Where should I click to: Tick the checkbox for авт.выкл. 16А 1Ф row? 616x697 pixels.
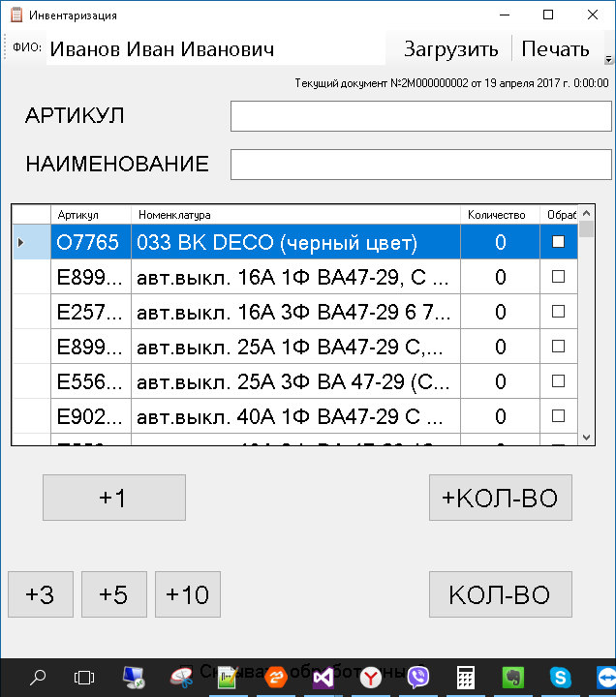click(558, 277)
